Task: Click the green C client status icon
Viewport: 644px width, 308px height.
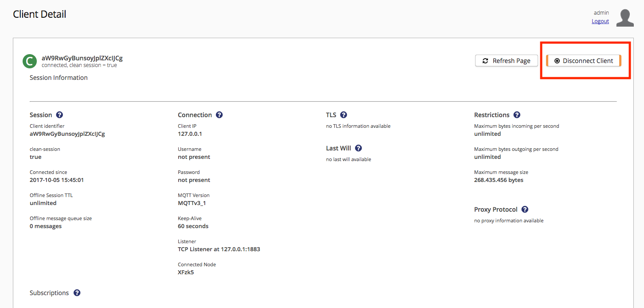Action: click(30, 61)
